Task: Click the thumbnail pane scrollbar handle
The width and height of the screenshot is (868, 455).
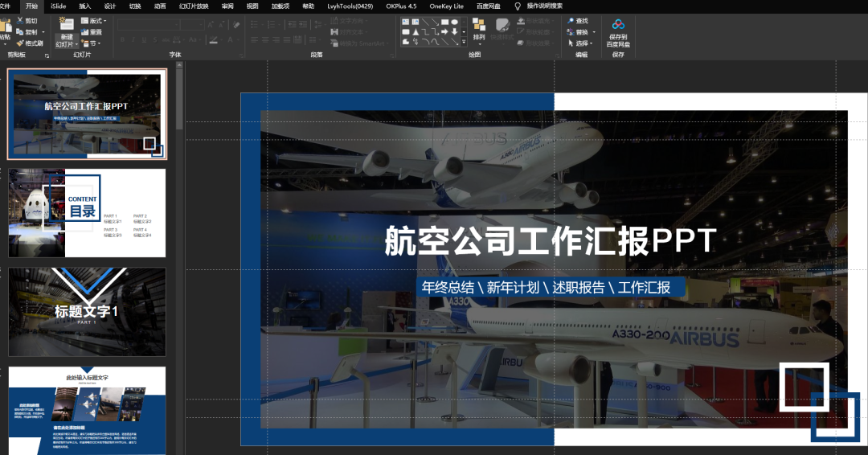Action: [179, 99]
